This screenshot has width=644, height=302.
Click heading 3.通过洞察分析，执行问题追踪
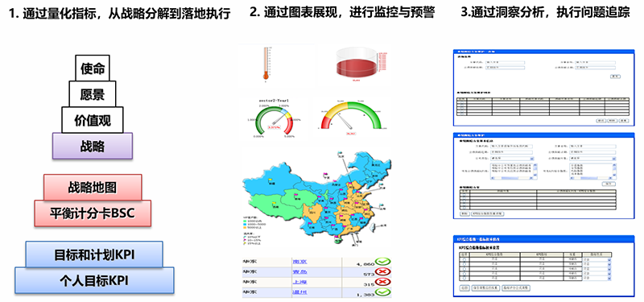pyautogui.click(x=546, y=13)
